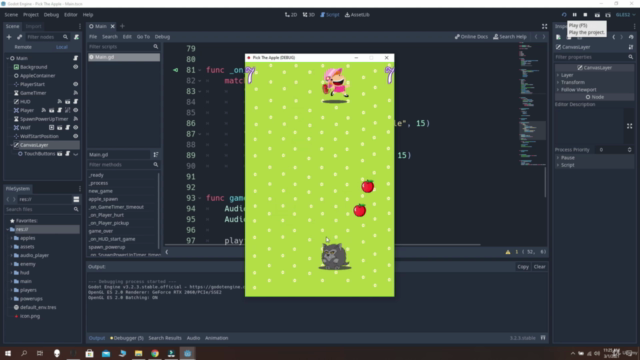Viewport: 640px width, 360px height.
Task: Open HUD scene in editor icon
Action: (68, 102)
